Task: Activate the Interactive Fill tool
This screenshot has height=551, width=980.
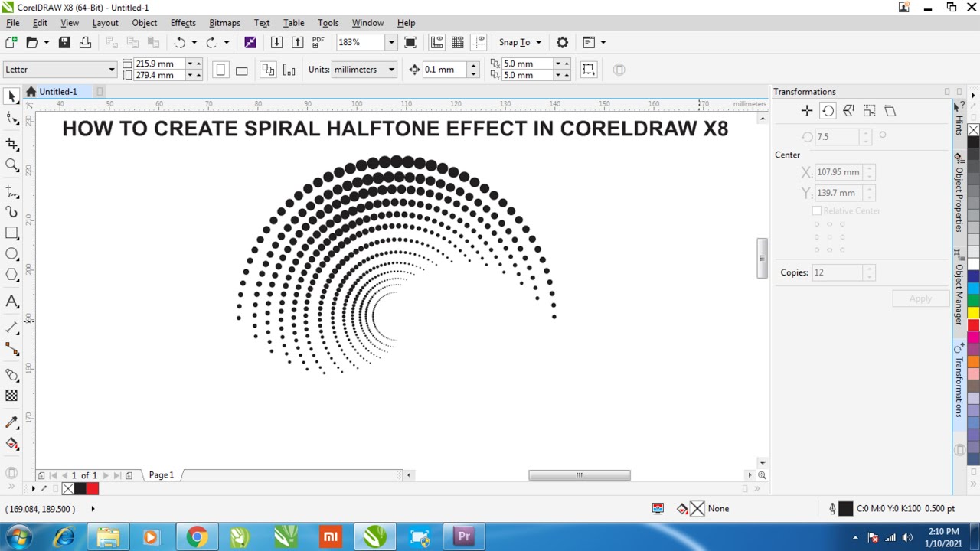Action: tap(11, 444)
